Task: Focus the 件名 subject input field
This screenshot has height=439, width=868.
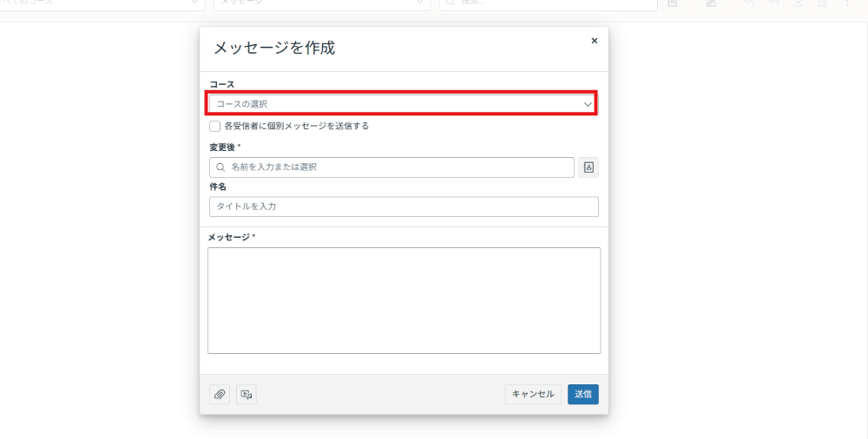Action: click(x=404, y=206)
